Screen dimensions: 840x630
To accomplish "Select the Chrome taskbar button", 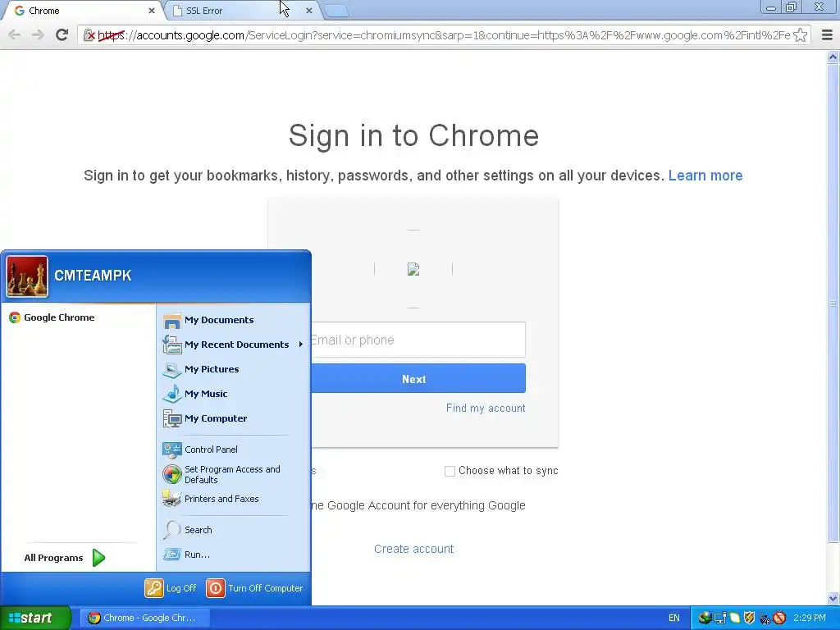I will [144, 618].
